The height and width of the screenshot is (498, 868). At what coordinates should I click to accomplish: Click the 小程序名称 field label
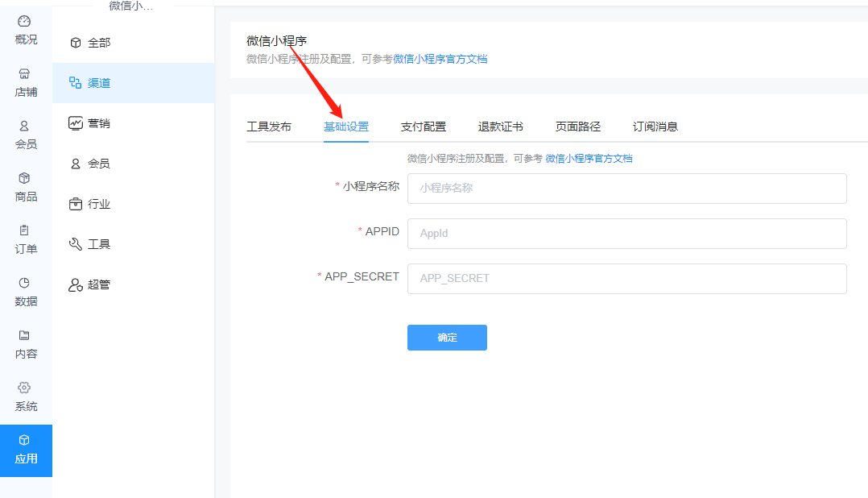pos(371,187)
